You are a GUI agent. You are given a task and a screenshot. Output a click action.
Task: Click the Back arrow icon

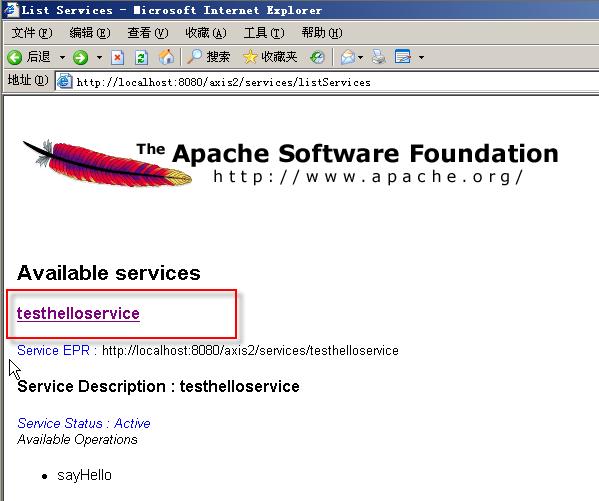coord(15,57)
